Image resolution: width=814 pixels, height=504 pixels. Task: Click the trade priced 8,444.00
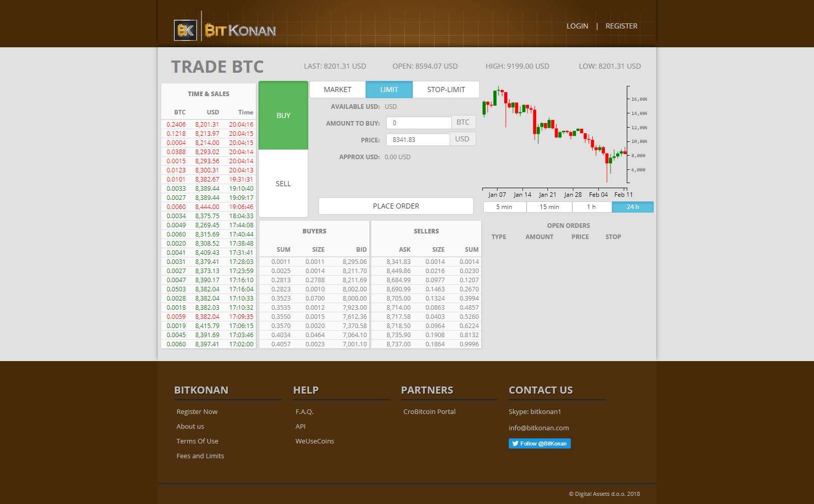click(209, 207)
